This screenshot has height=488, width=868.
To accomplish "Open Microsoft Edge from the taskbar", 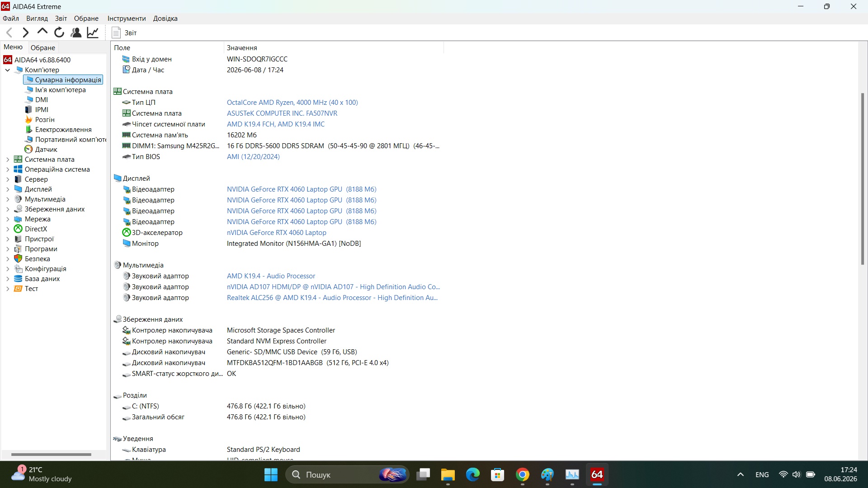I will click(x=473, y=475).
